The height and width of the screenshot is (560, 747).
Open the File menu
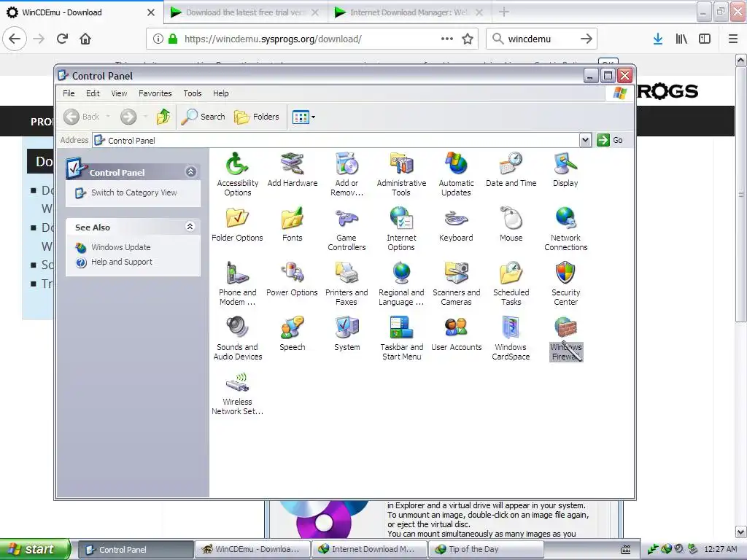[69, 93]
